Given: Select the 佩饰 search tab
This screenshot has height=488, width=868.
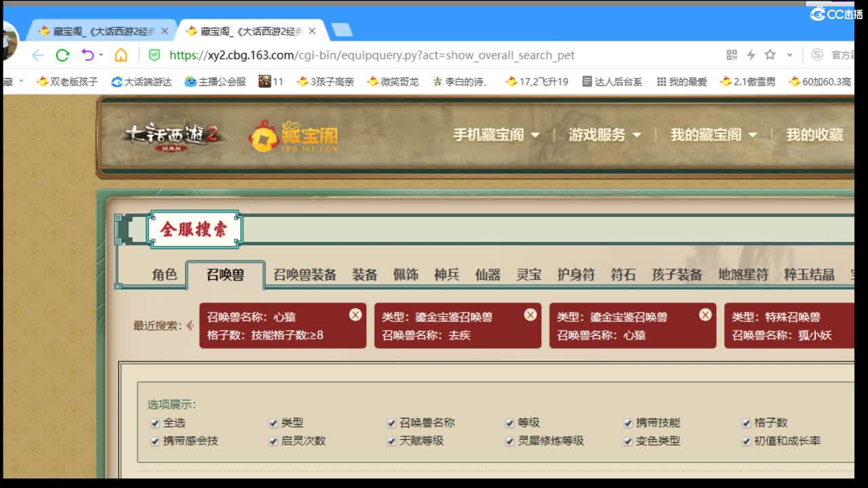Looking at the screenshot, I should click(x=406, y=274).
